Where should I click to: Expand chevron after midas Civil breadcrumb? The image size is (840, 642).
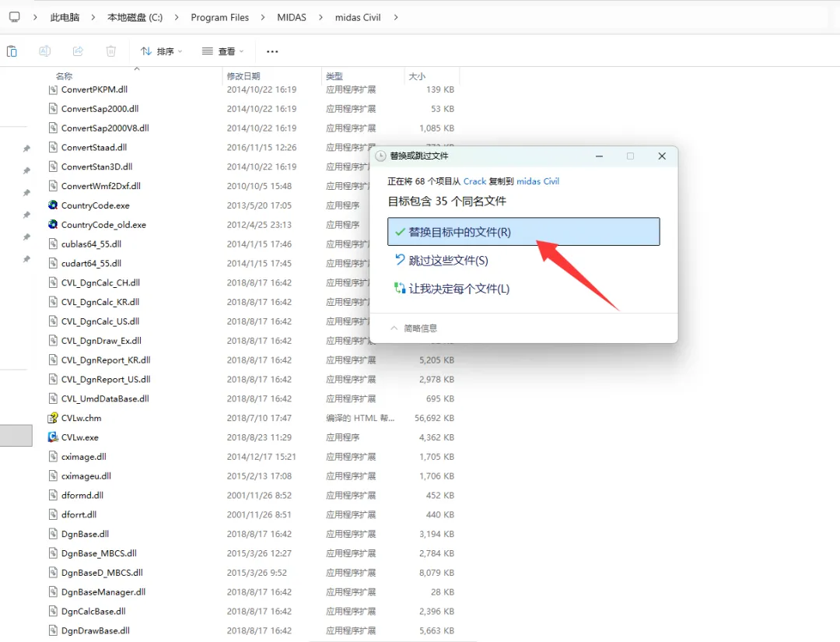[x=396, y=17]
